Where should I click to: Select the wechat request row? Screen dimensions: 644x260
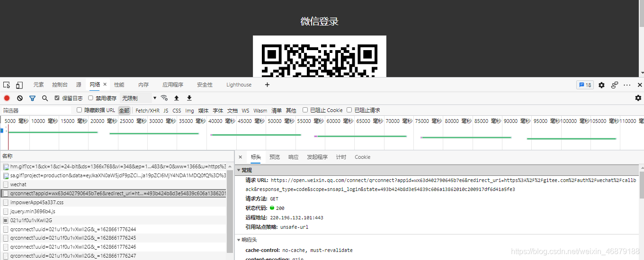tap(114, 184)
